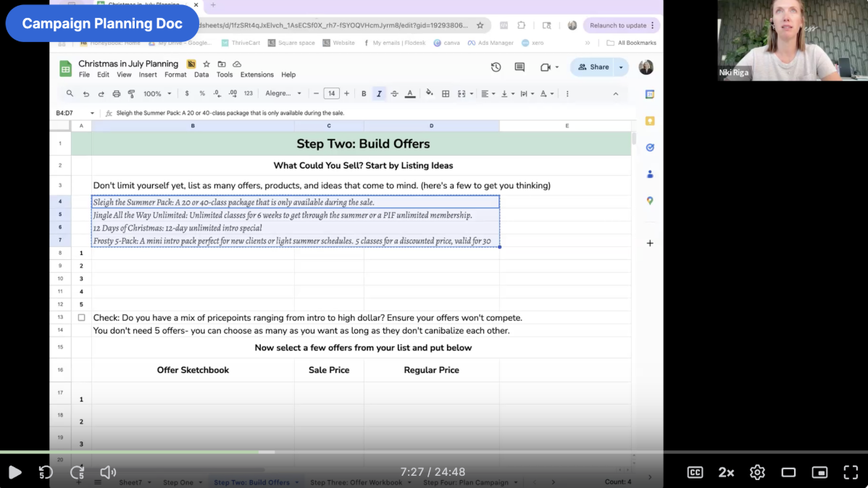
Task: Open version history
Action: coord(496,67)
